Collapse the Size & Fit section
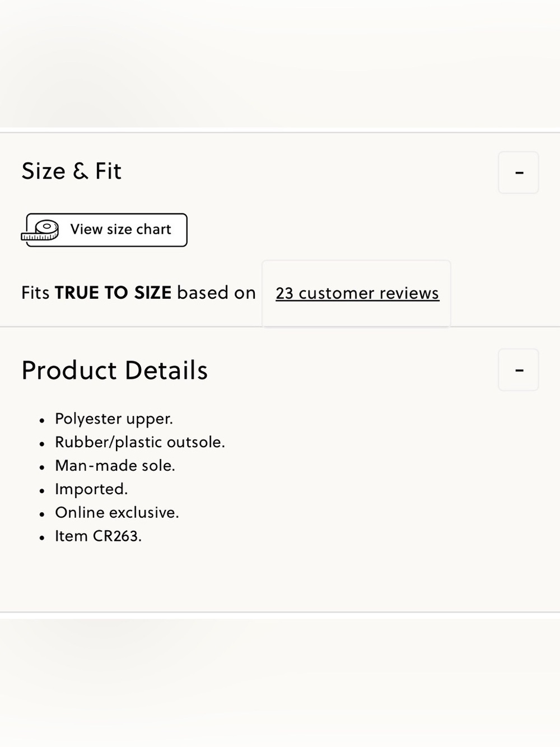 tap(519, 173)
